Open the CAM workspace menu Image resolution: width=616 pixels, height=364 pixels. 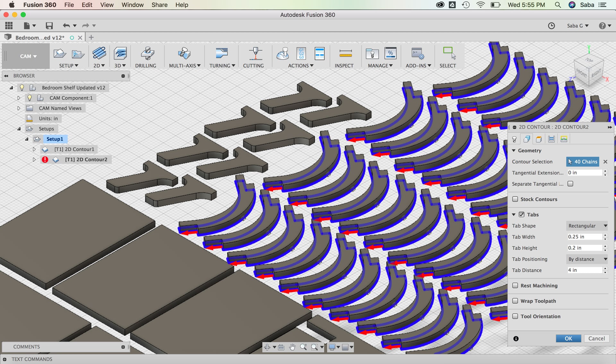(x=28, y=56)
